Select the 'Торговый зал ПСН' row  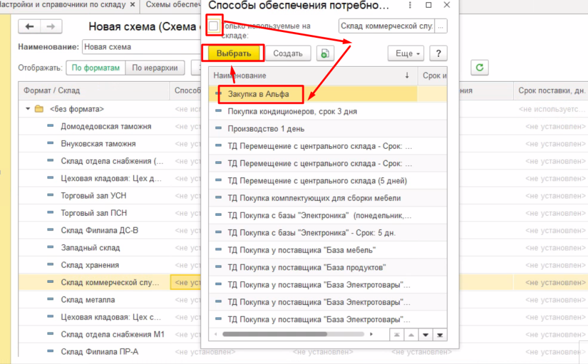[94, 213]
